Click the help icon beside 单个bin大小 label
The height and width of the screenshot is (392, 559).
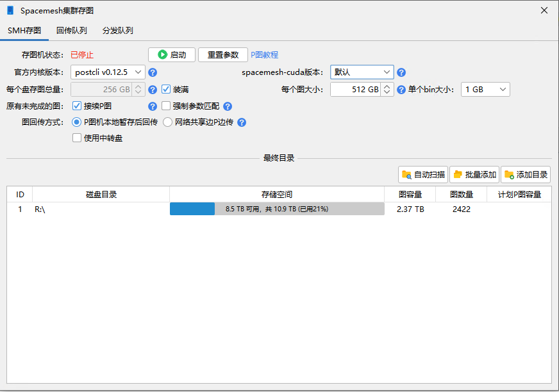click(401, 90)
